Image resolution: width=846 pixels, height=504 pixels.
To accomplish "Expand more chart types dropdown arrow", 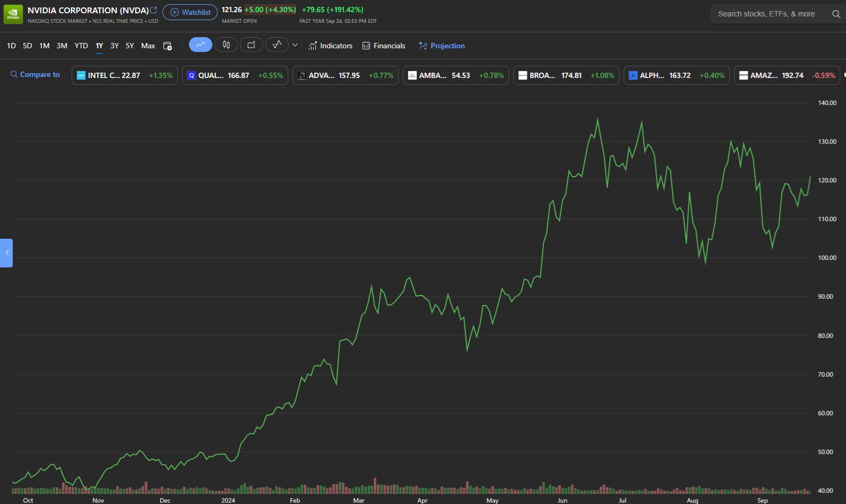I will click(x=295, y=45).
